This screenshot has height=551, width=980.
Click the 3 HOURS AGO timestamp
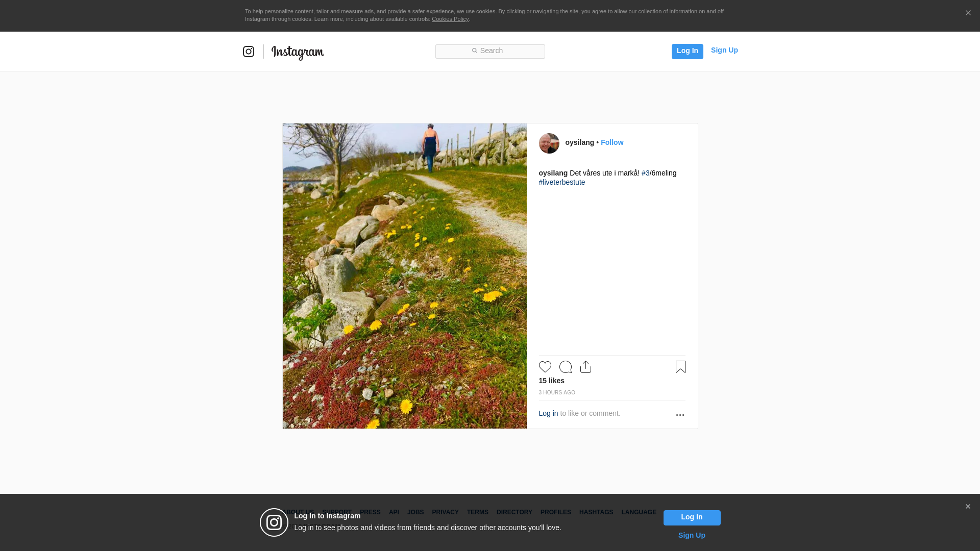coord(556,392)
